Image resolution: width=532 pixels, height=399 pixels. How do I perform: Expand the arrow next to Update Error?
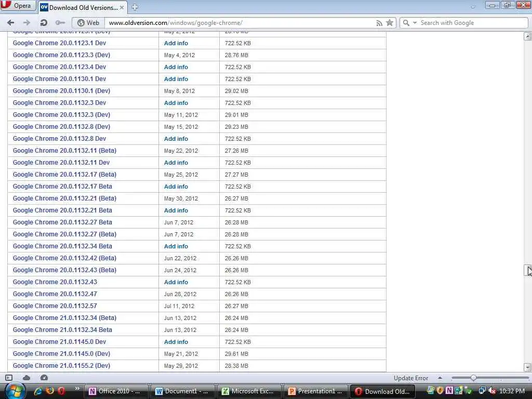(440, 378)
